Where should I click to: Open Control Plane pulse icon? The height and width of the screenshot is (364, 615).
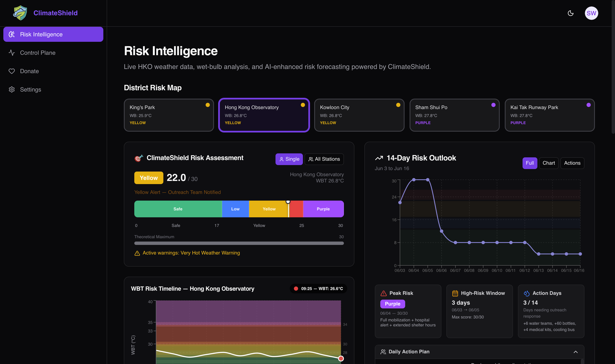point(12,53)
